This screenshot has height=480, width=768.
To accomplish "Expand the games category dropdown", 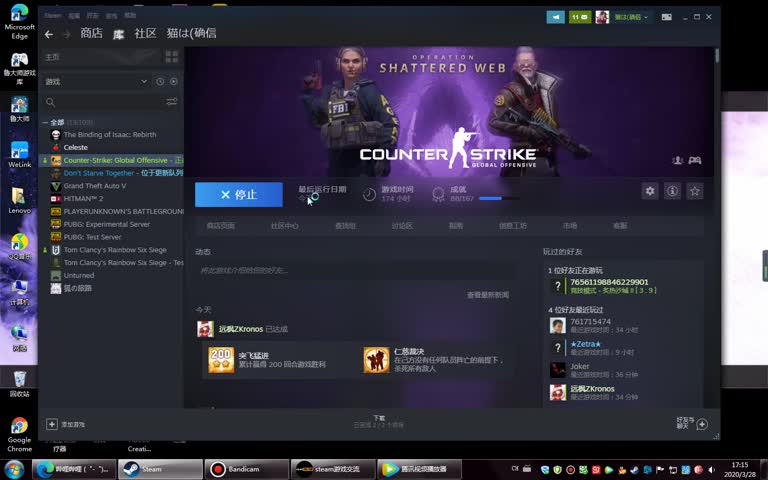I will [146, 82].
